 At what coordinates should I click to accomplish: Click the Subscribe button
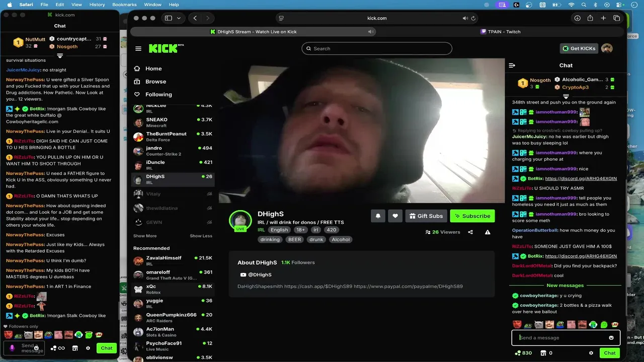[472, 216]
